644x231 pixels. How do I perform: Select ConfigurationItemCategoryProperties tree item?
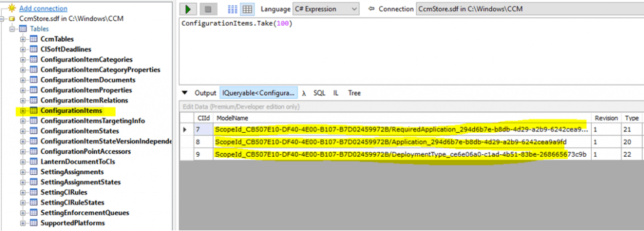pyautogui.click(x=100, y=70)
